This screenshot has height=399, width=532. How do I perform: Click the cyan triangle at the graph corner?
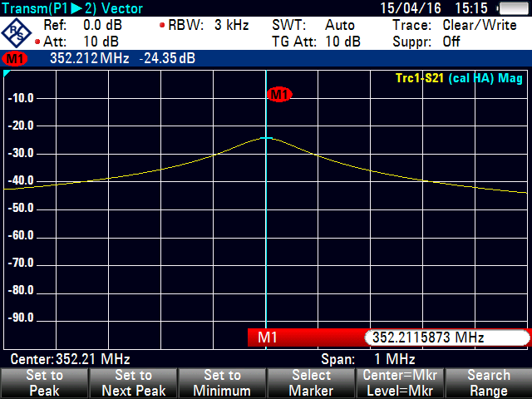click(7, 75)
